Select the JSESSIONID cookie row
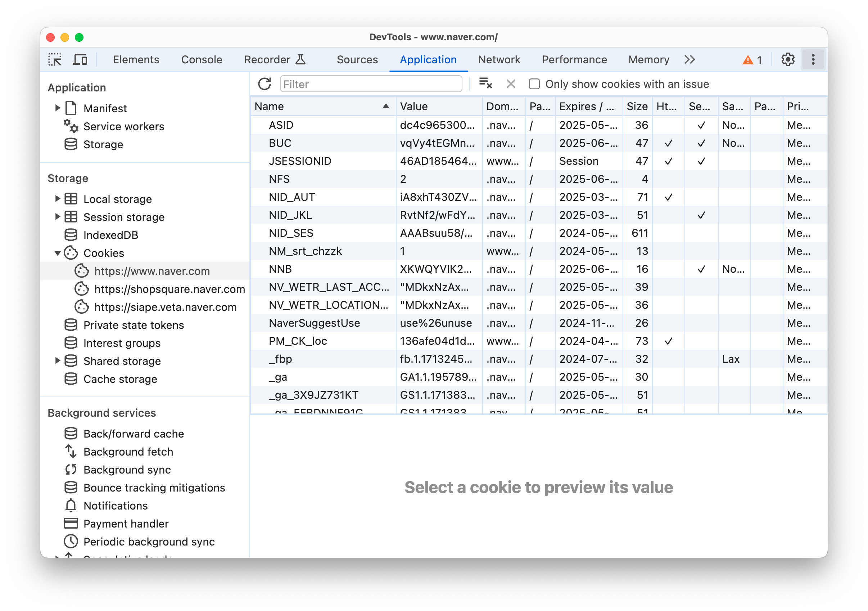The width and height of the screenshot is (868, 611). (300, 161)
